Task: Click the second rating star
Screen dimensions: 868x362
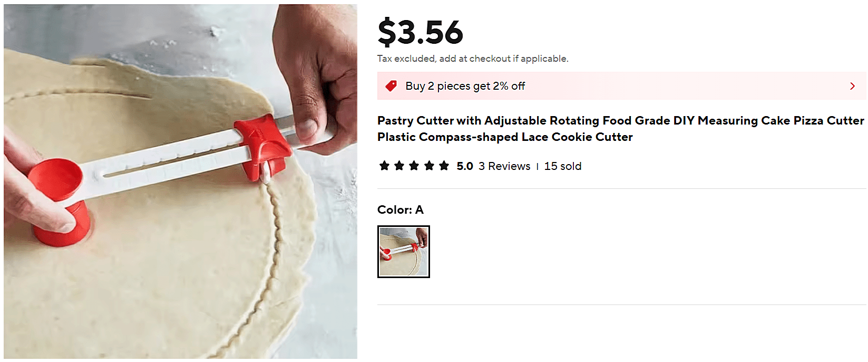Action: pyautogui.click(x=399, y=166)
